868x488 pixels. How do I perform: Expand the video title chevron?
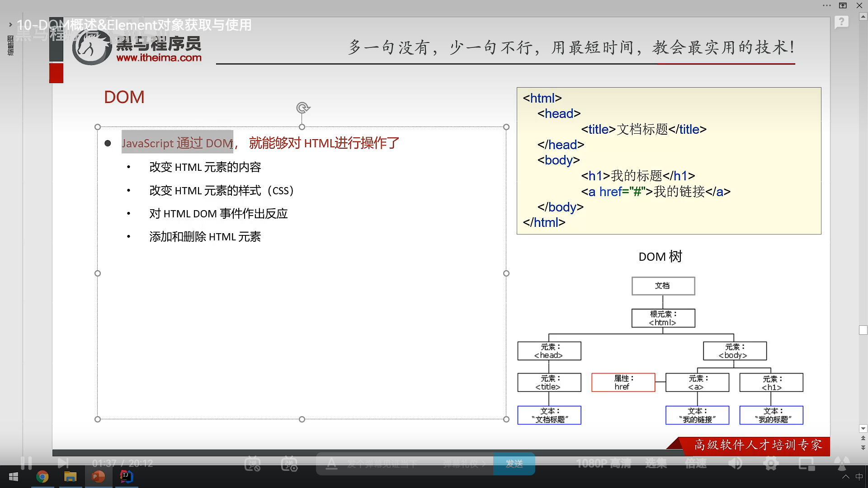tap(10, 25)
